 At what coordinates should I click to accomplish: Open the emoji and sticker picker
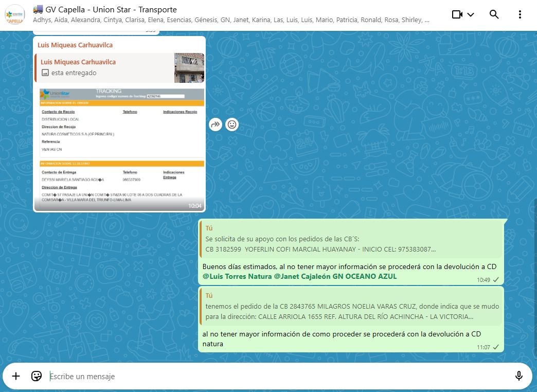point(36,376)
